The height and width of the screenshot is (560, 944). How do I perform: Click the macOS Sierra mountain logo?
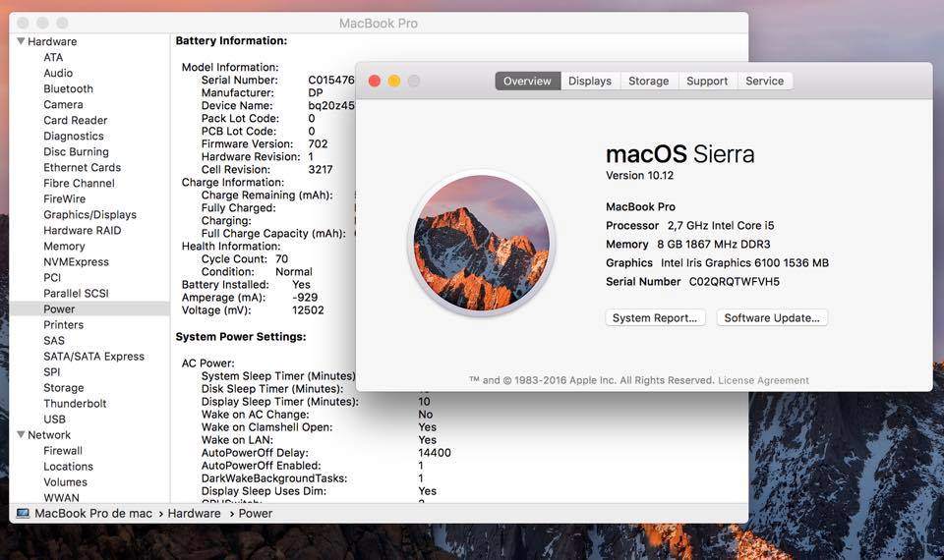(482, 243)
